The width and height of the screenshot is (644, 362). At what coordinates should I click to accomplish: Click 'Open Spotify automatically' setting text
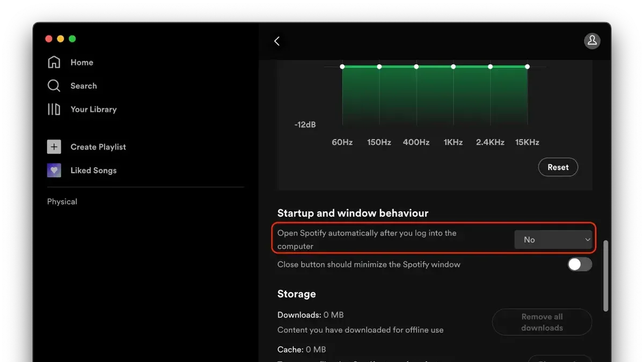[x=367, y=240]
